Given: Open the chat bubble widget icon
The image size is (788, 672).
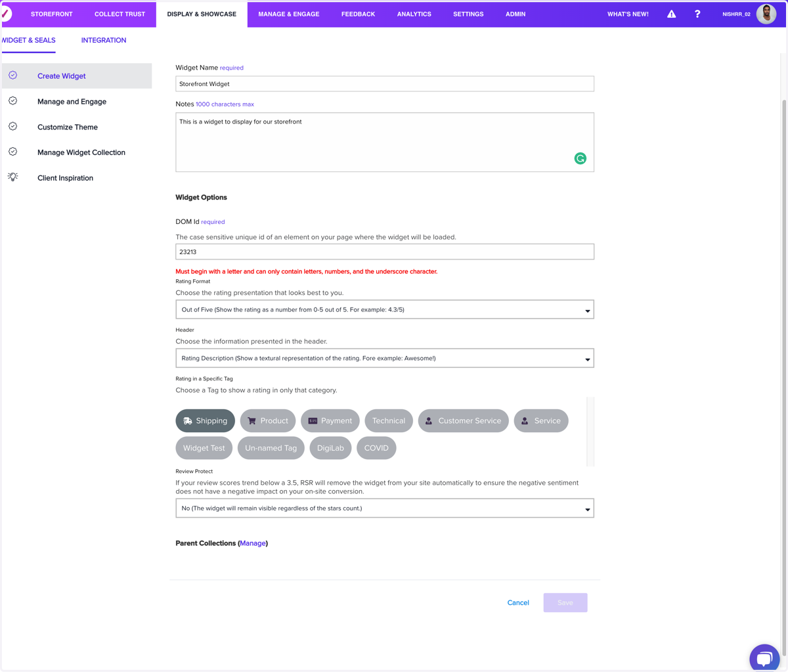Looking at the screenshot, I should point(764,658).
